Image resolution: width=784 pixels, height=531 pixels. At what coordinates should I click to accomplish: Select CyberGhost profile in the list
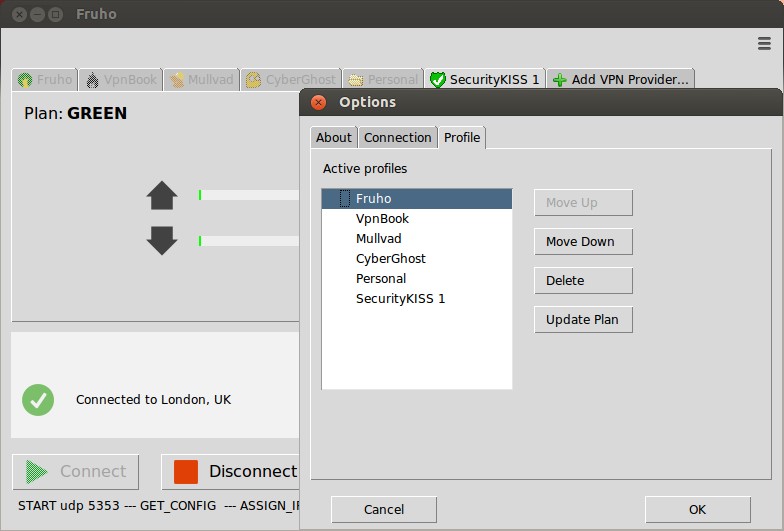(x=390, y=259)
